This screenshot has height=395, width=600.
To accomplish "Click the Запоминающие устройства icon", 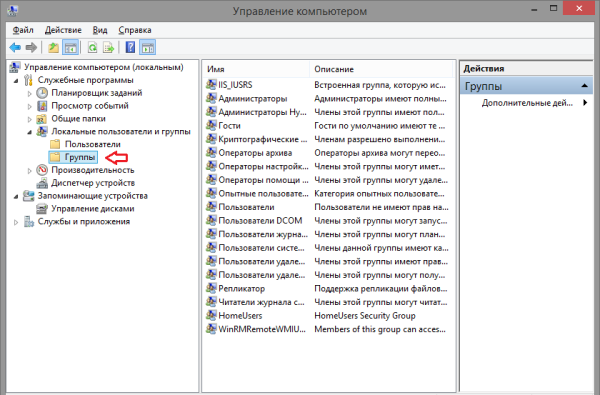I will (x=28, y=196).
